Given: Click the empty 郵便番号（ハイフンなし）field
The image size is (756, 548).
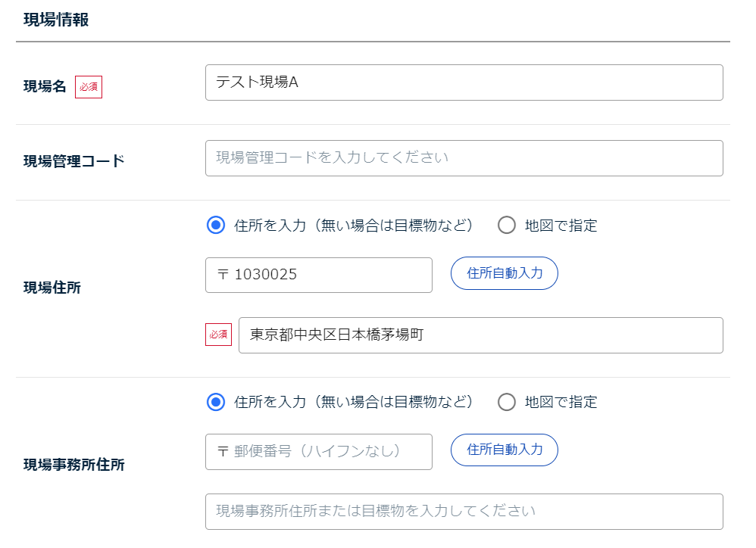Looking at the screenshot, I should tap(319, 452).
